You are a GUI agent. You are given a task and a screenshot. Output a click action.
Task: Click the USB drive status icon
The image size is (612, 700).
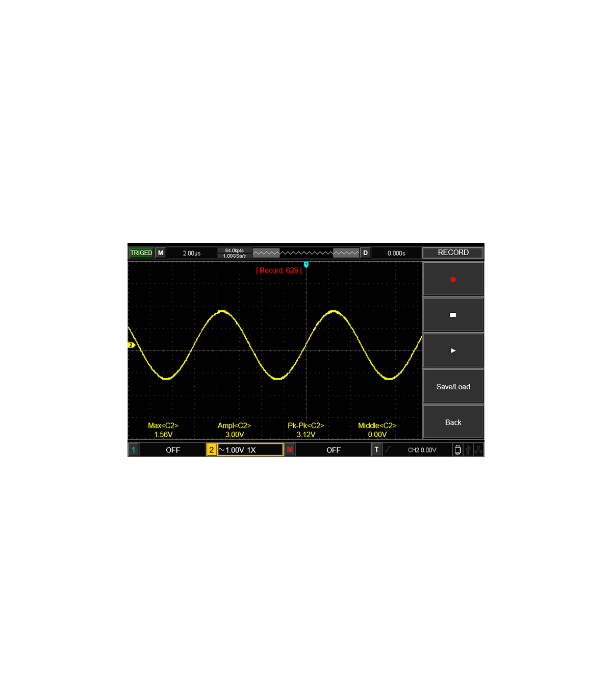[x=457, y=449]
